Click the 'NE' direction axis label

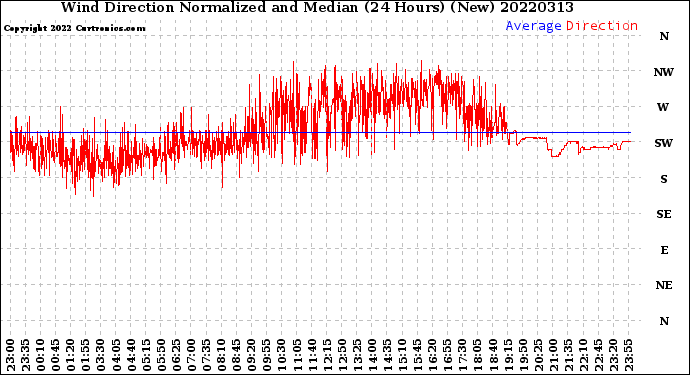point(664,286)
